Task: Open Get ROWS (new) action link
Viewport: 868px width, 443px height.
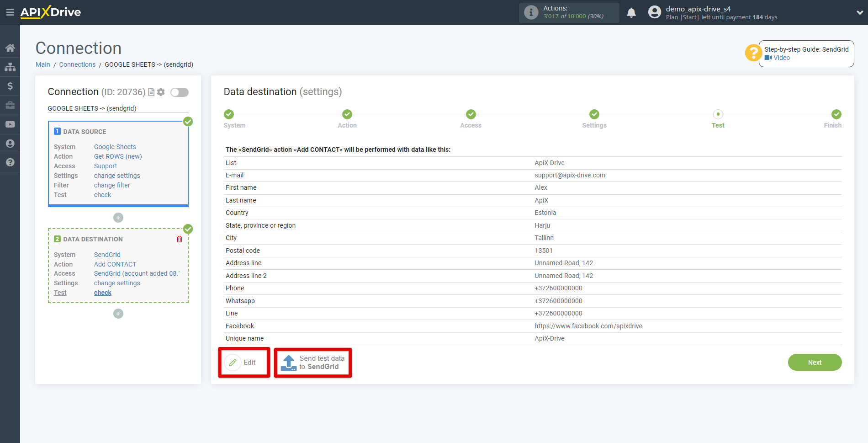Action: pos(118,156)
